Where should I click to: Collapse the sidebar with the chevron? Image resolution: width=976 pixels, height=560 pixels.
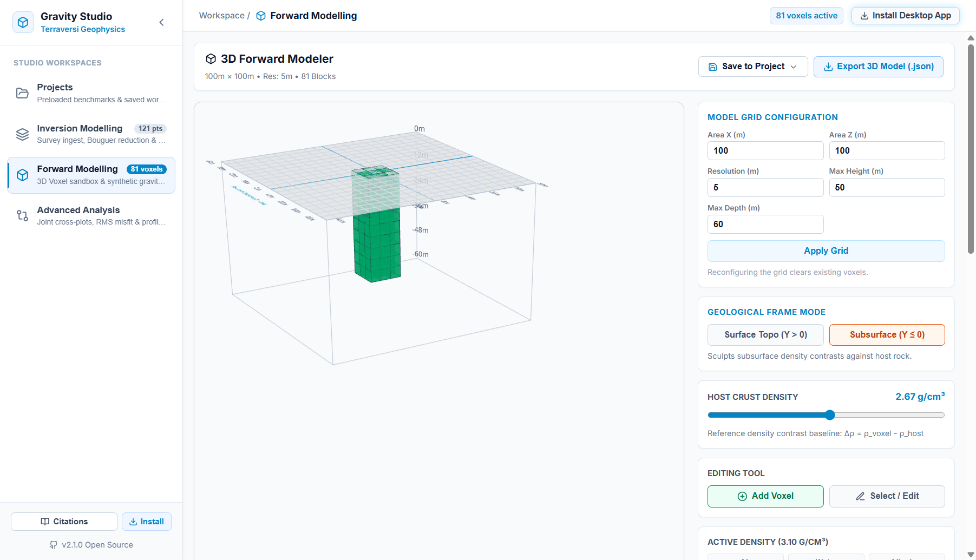tap(161, 22)
